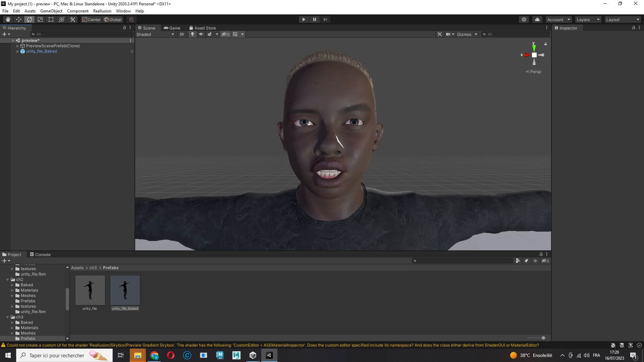Switch to the Game tab
Viewport: 644px width, 362px height.
172,28
